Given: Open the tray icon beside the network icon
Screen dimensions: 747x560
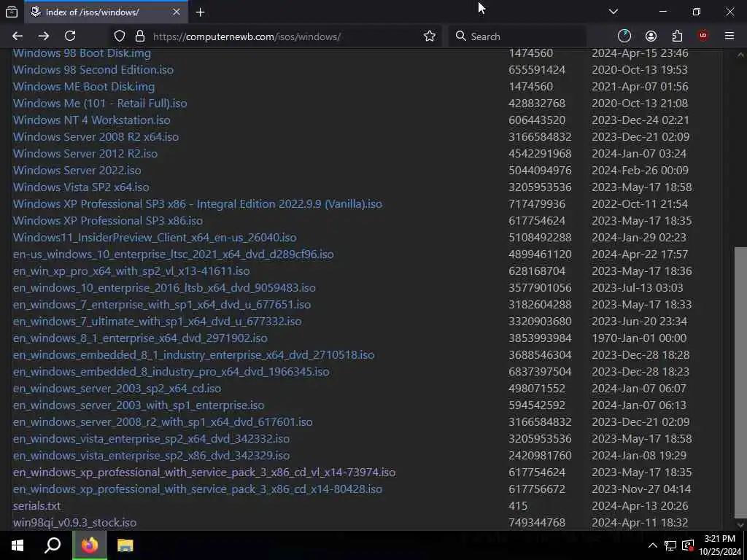Looking at the screenshot, I should [x=688, y=545].
